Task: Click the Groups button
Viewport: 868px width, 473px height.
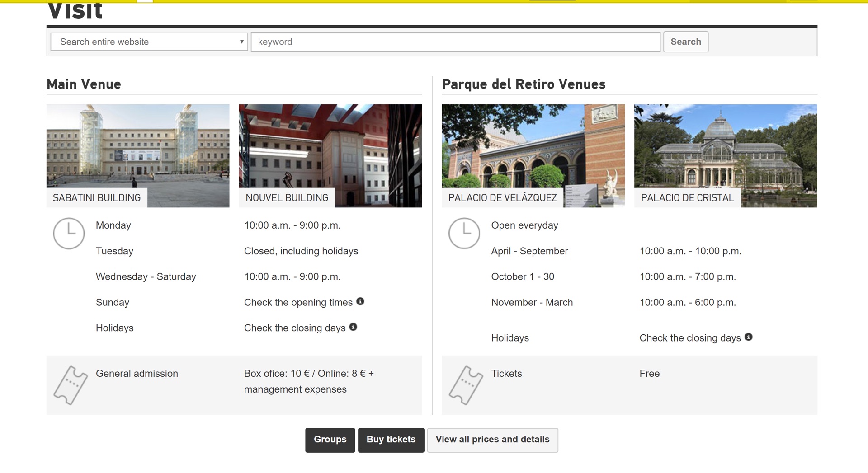Action: coord(330,440)
